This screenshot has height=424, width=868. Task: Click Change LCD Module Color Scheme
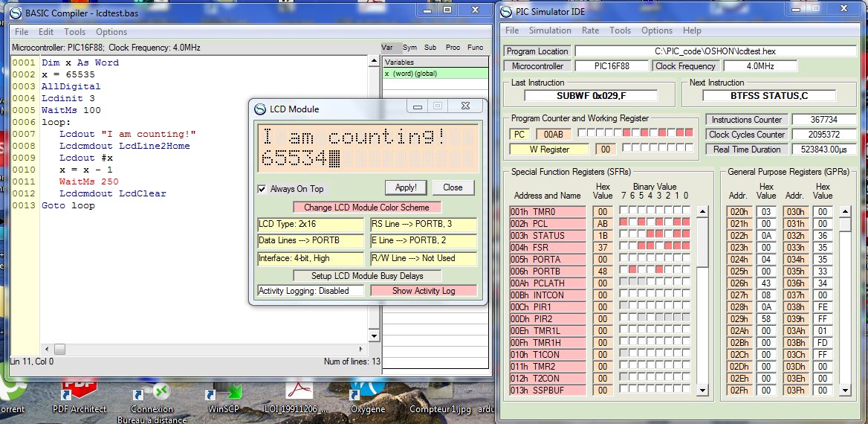coord(368,208)
